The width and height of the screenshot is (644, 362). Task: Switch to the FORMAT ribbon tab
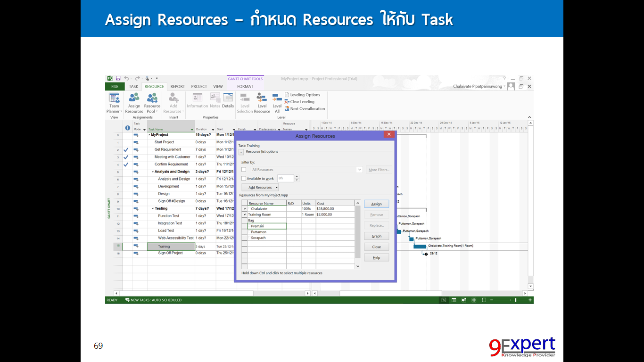coord(245,86)
